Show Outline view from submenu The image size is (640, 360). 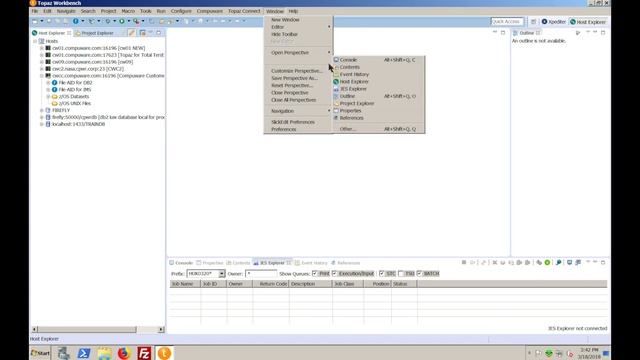coord(347,96)
